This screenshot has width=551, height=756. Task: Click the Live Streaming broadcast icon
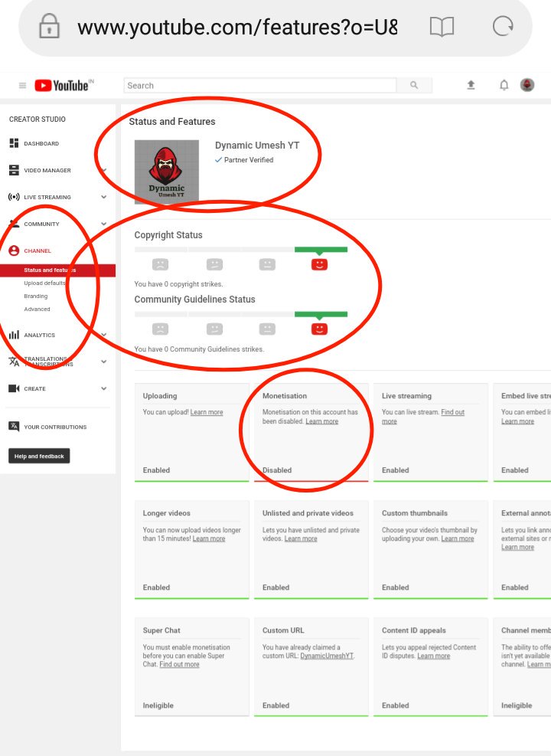(x=14, y=197)
